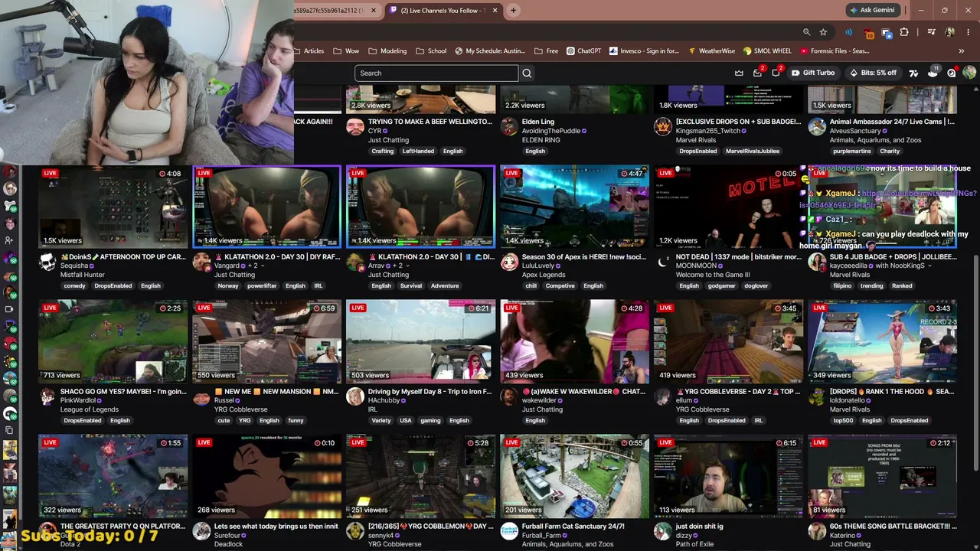Open stream title 'Driving by Myself Day 8'
The width and height of the screenshot is (980, 551).
tap(430, 392)
